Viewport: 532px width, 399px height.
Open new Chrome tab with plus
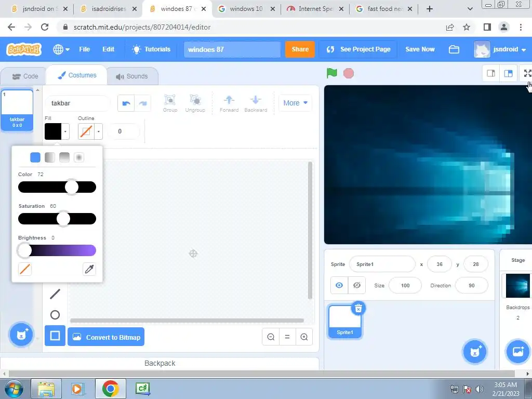(430, 9)
